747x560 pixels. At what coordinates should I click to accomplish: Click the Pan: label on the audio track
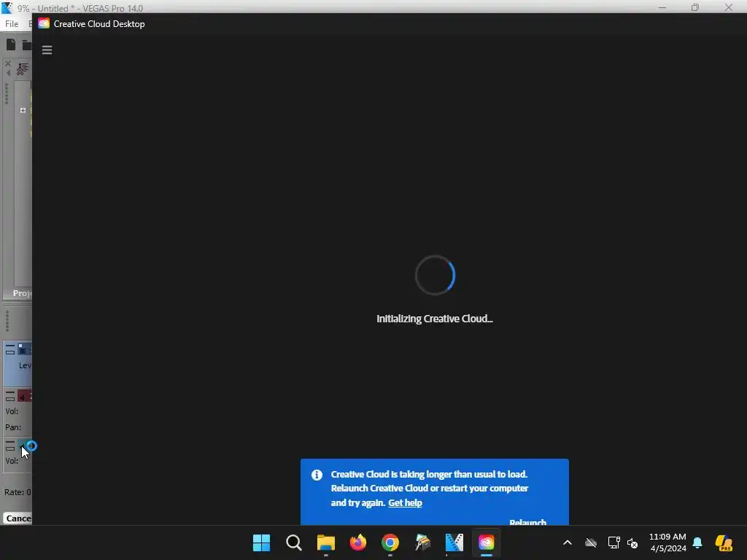tap(13, 427)
